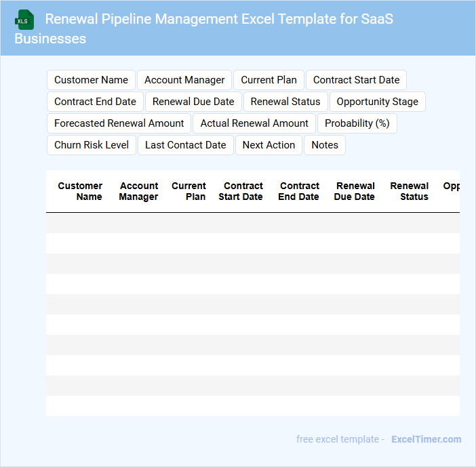Click the Churn Risk Level tag

[92, 145]
